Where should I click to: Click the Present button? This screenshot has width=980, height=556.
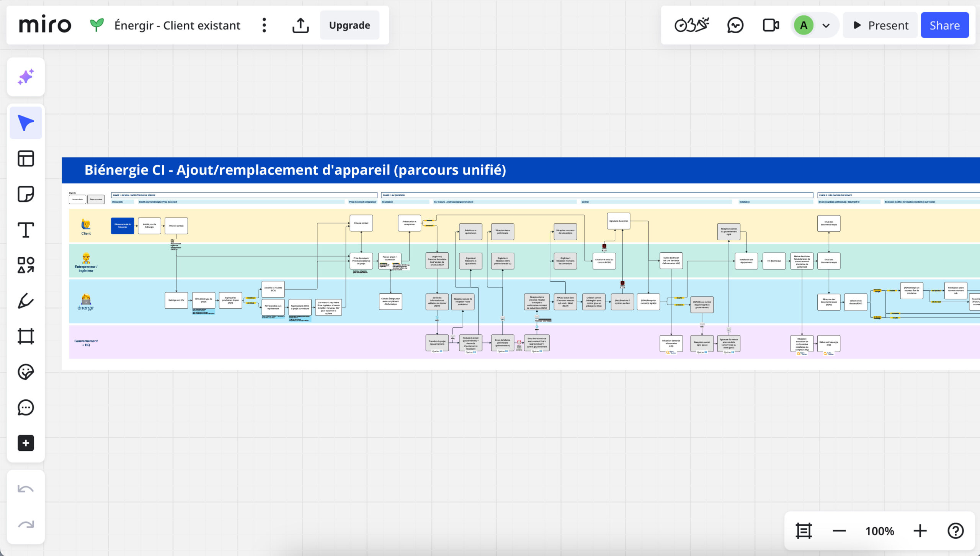pyautogui.click(x=881, y=25)
